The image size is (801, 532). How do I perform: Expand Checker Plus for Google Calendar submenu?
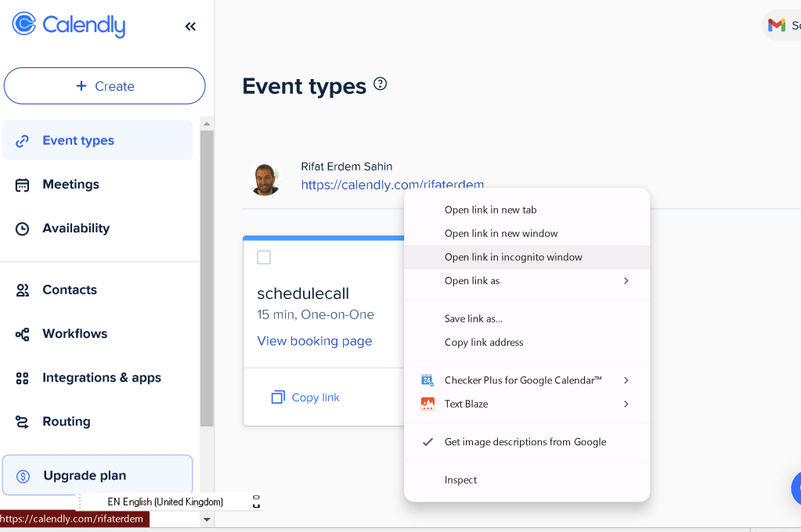tap(527, 380)
